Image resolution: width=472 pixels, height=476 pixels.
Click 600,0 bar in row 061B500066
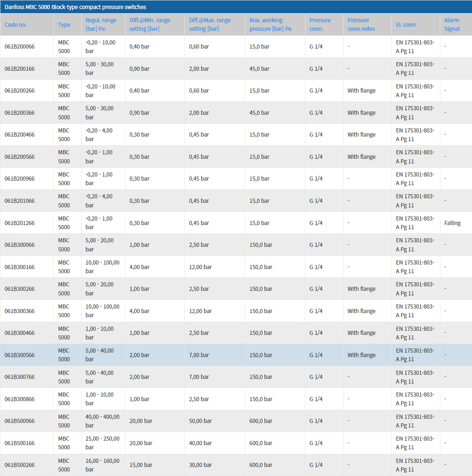[x=260, y=421]
